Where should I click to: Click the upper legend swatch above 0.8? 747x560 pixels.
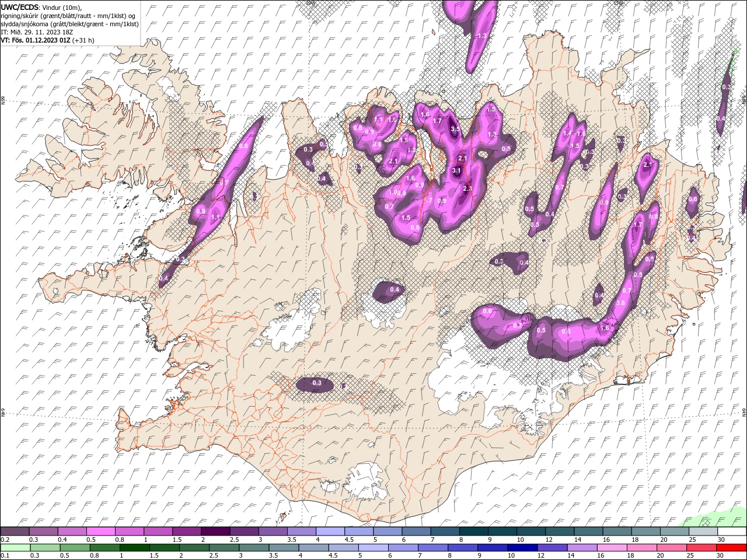(129, 531)
